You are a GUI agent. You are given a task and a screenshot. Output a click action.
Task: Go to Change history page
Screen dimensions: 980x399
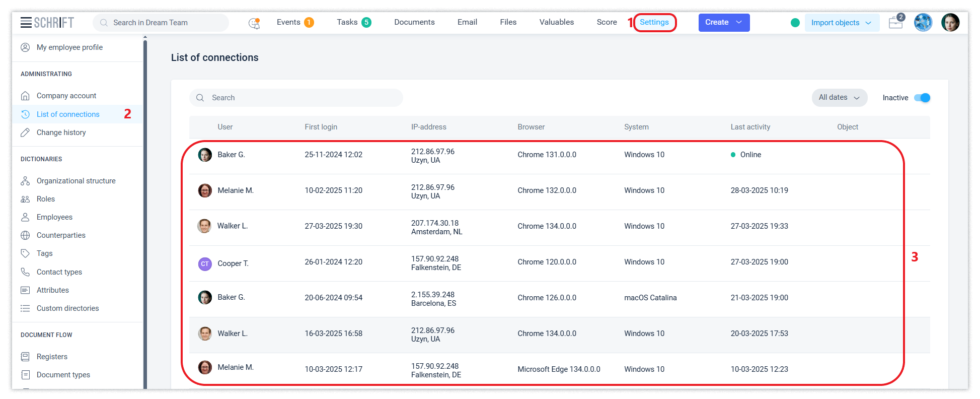coord(61,132)
